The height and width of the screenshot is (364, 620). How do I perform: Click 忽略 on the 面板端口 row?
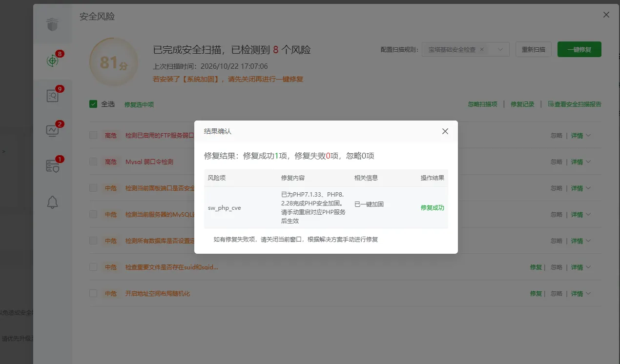(x=557, y=188)
